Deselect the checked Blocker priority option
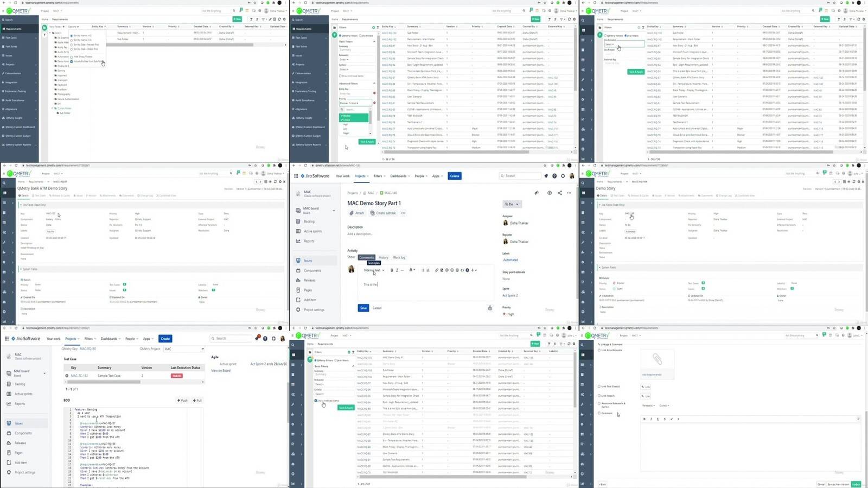 point(354,116)
